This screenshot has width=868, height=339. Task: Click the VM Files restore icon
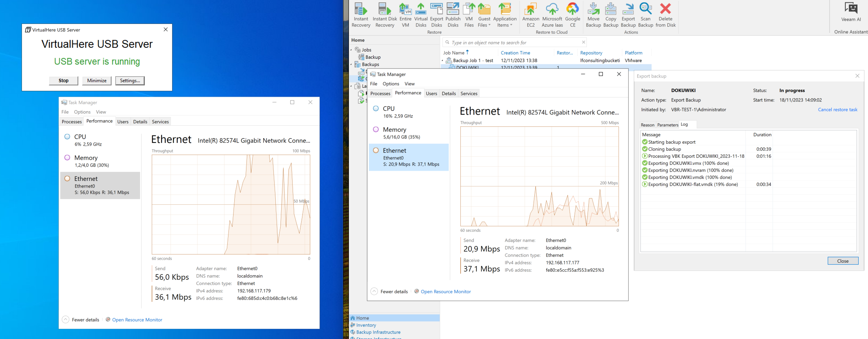(x=469, y=15)
